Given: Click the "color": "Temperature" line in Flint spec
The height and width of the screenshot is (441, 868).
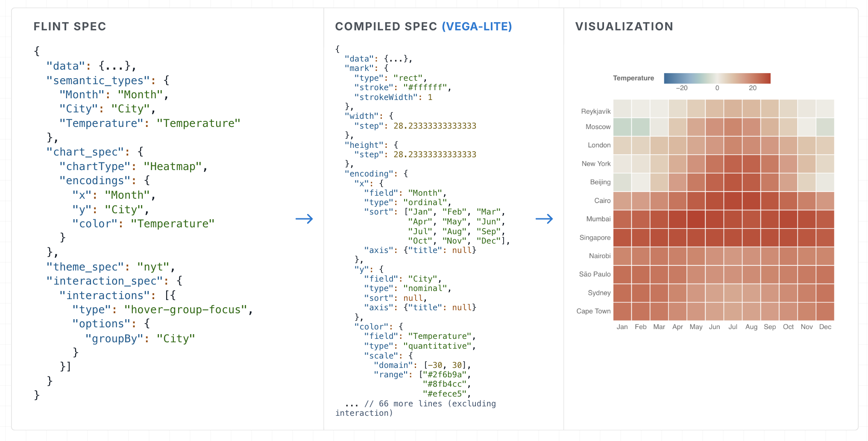Looking at the screenshot, I should pos(144,224).
